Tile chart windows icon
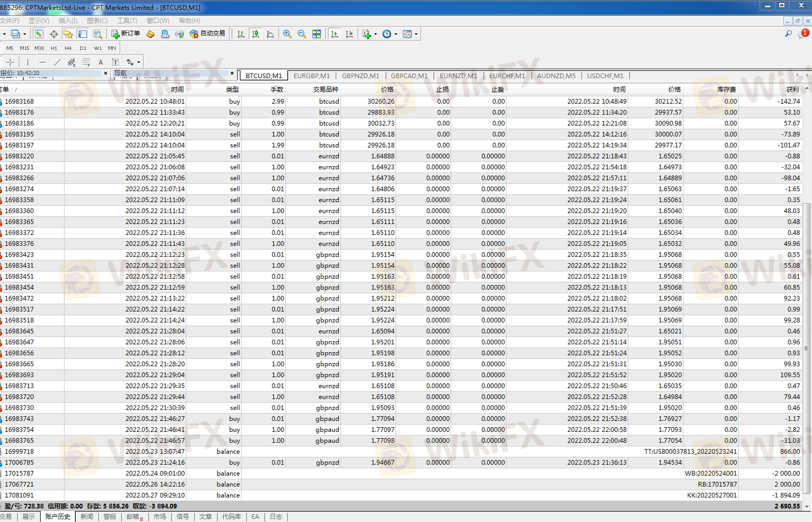Screen dimensions: 812x522 coord(316,34)
